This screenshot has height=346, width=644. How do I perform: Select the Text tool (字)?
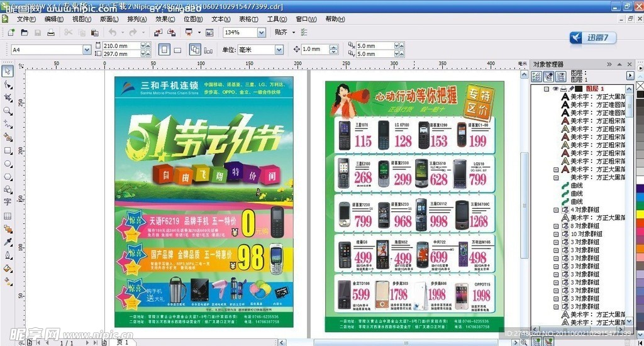(x=8, y=202)
